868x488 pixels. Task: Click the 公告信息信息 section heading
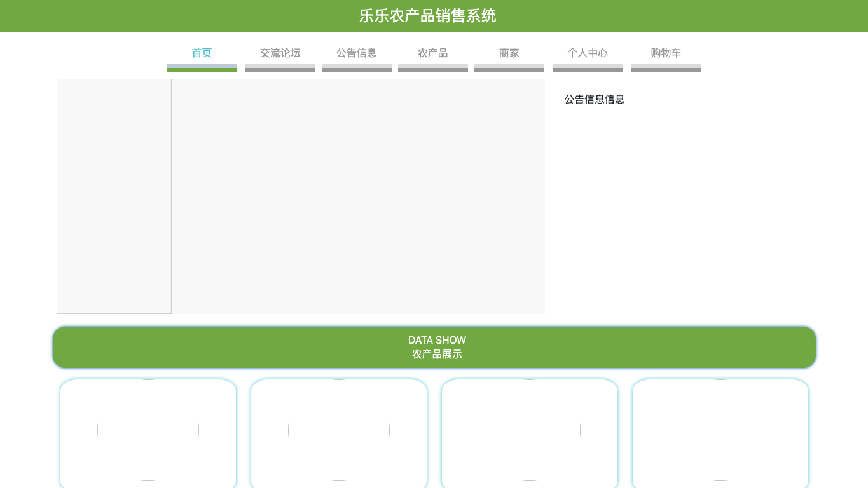click(x=595, y=99)
